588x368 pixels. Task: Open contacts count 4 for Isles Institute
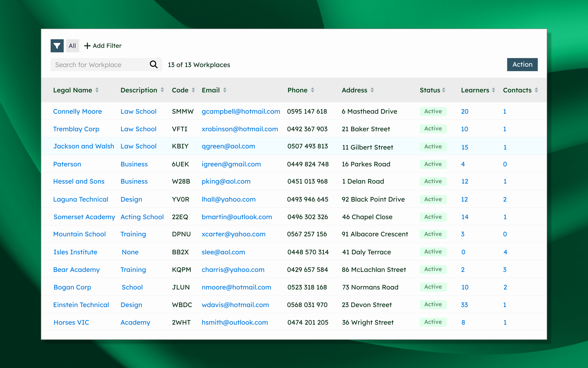click(505, 252)
